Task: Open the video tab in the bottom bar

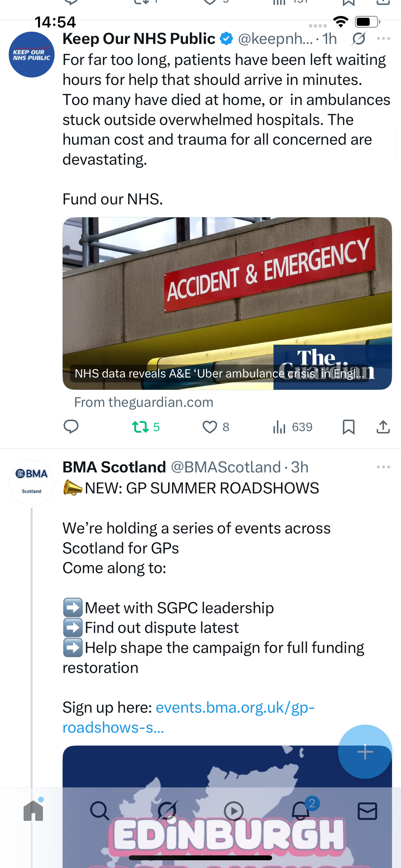Action: coord(233,811)
